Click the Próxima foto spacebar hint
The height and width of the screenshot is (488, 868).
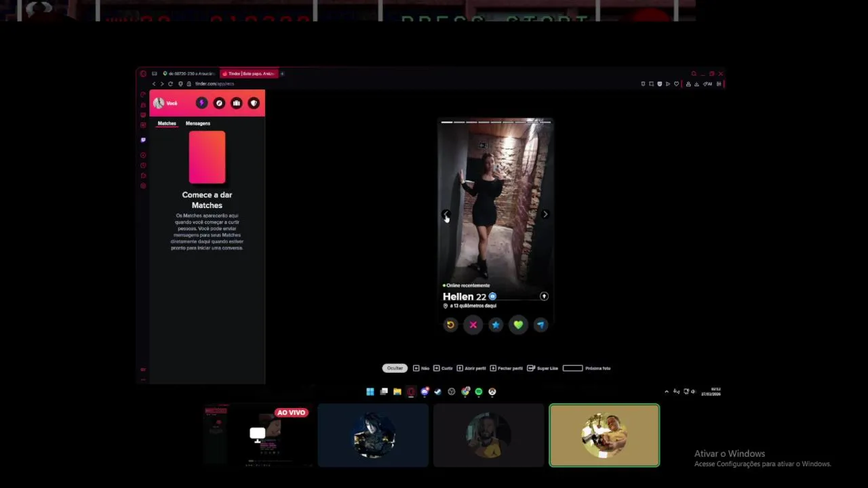pyautogui.click(x=587, y=368)
